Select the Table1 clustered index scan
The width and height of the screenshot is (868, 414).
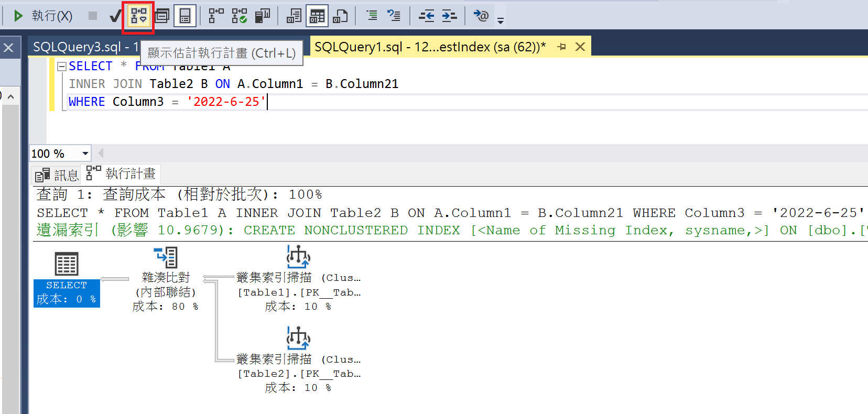299,279
